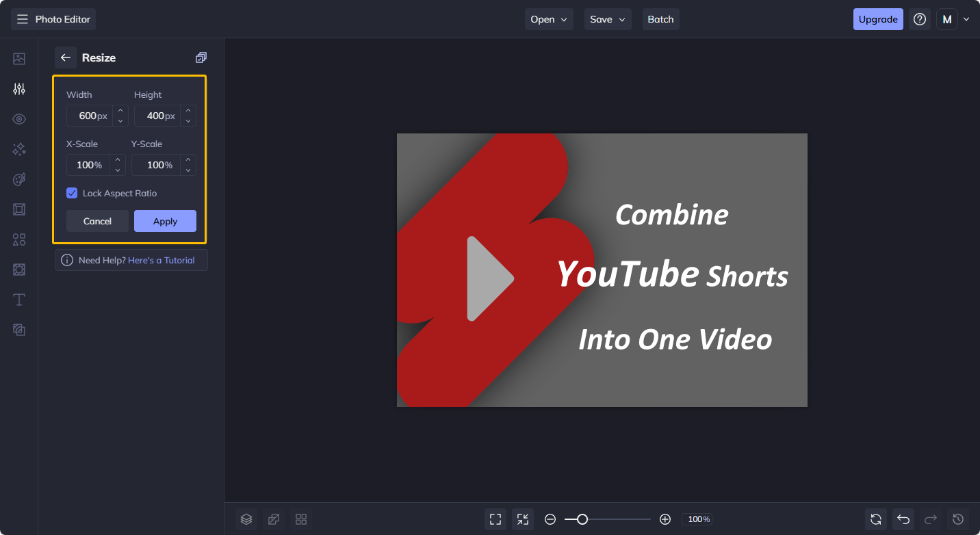Open the eye-shaped Touch Up sidebar tool
The image size is (980, 535).
pyautogui.click(x=19, y=119)
